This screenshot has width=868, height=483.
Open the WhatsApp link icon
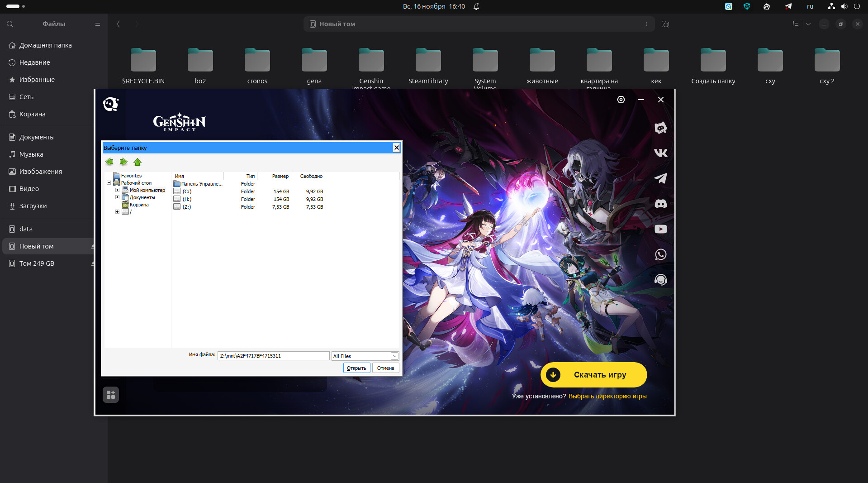point(660,254)
